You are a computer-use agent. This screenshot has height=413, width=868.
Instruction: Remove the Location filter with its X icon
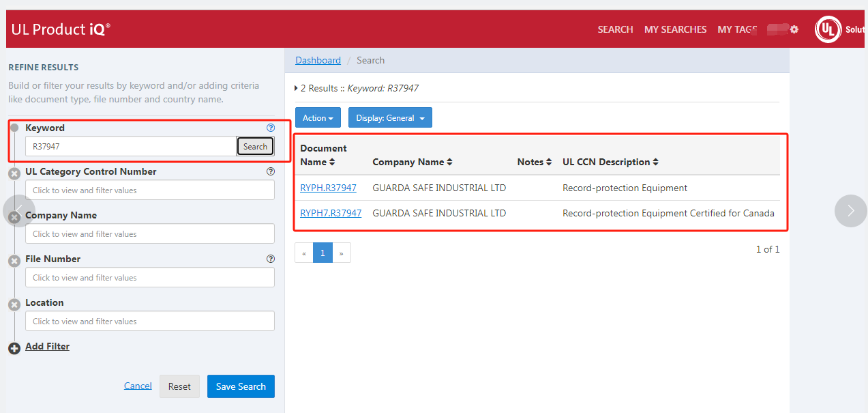pyautogui.click(x=14, y=305)
